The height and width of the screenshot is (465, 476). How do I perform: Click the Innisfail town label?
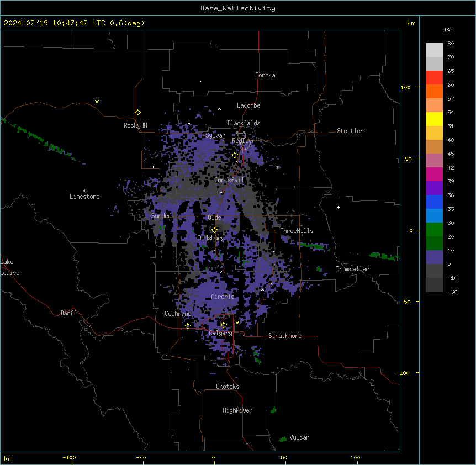pyautogui.click(x=229, y=180)
